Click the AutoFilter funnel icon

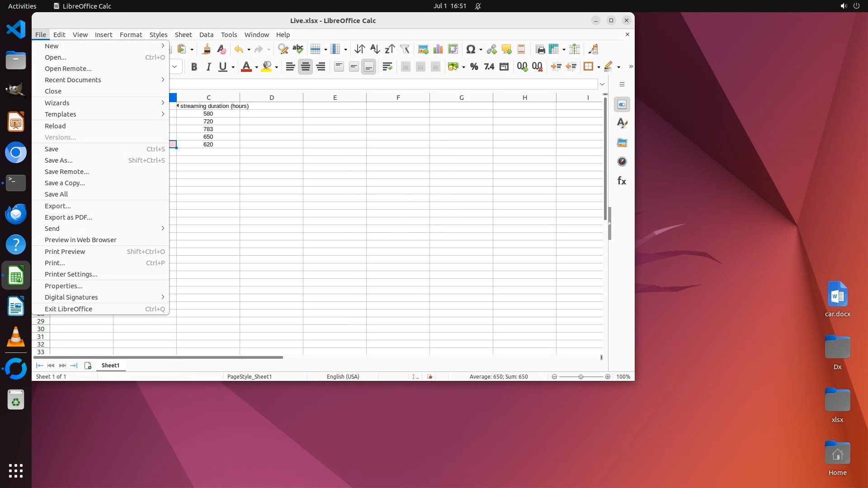pos(405,49)
